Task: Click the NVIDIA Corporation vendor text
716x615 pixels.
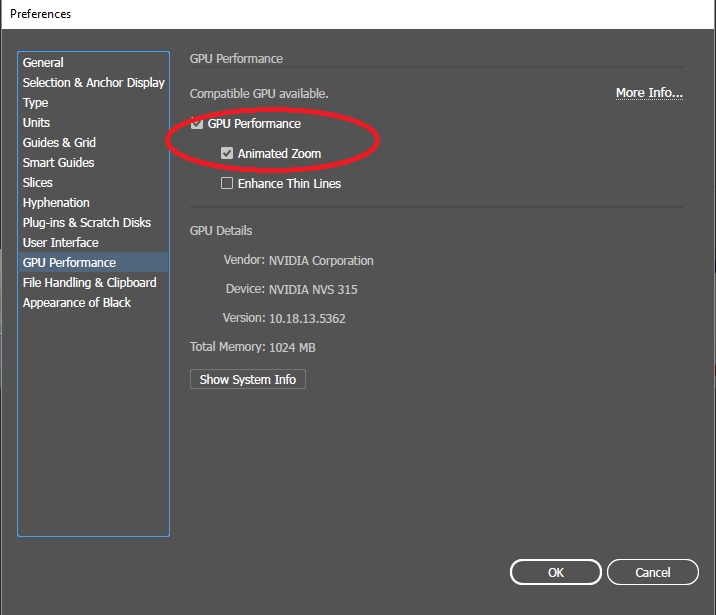Action: click(321, 261)
